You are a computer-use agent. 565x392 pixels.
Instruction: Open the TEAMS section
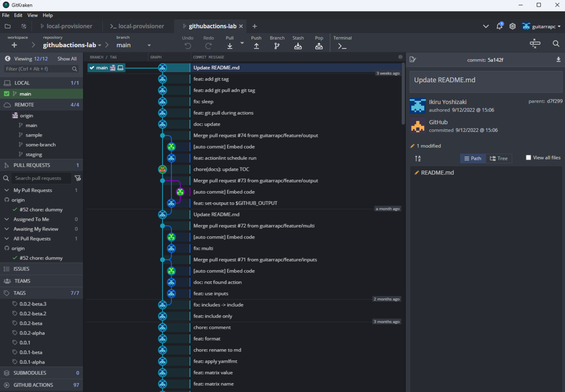[x=41, y=281]
